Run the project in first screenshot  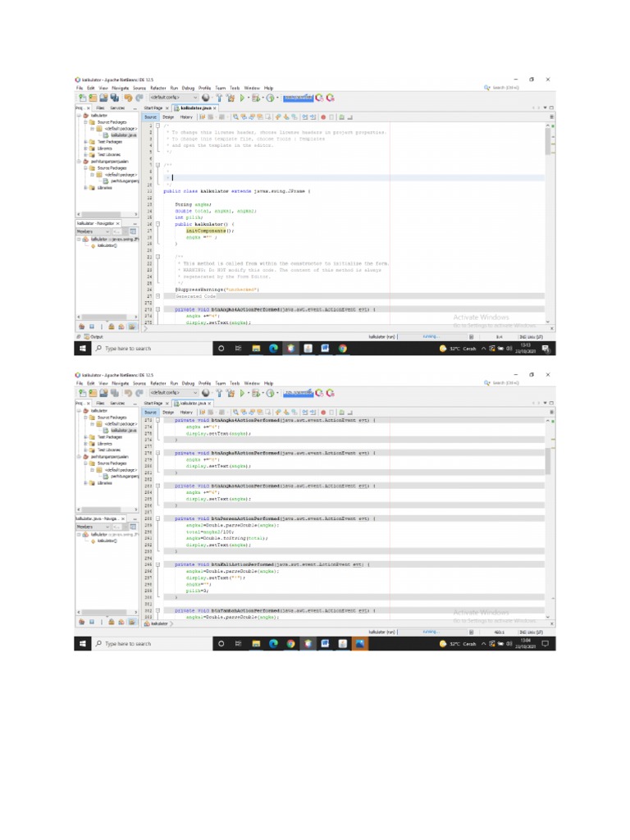point(242,98)
